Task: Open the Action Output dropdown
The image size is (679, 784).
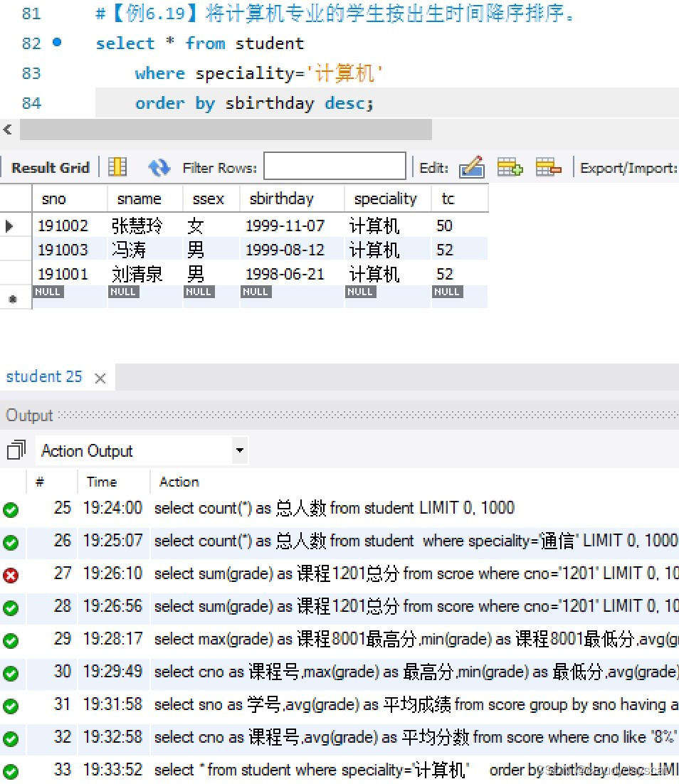Action: pos(241,450)
